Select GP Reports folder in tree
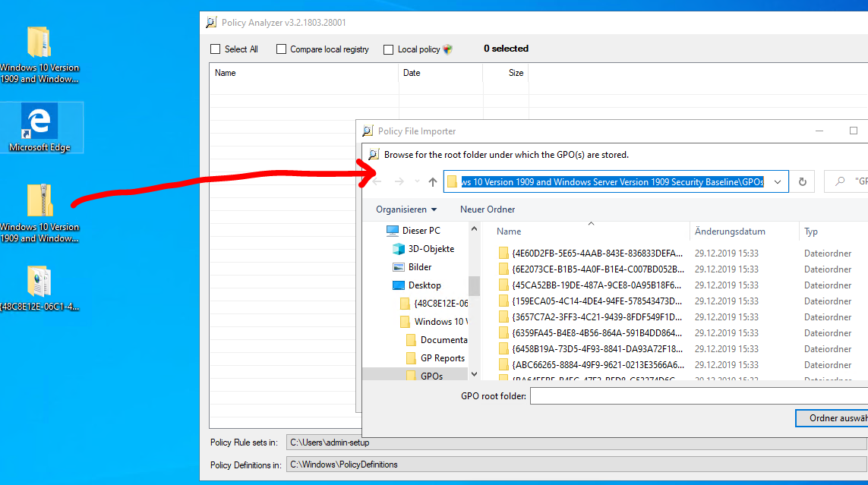The width and height of the screenshot is (868, 485). click(435, 358)
